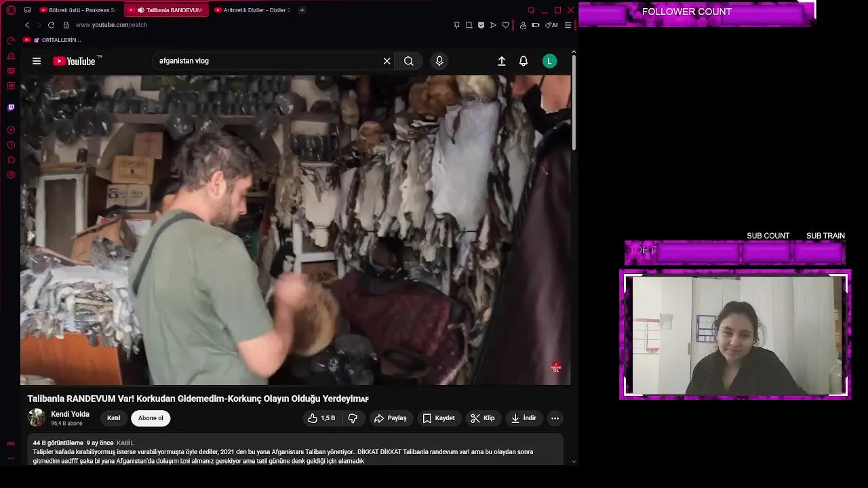Viewport: 868px width, 488px height.
Task: Click the KABİL location text
Action: tap(125, 443)
